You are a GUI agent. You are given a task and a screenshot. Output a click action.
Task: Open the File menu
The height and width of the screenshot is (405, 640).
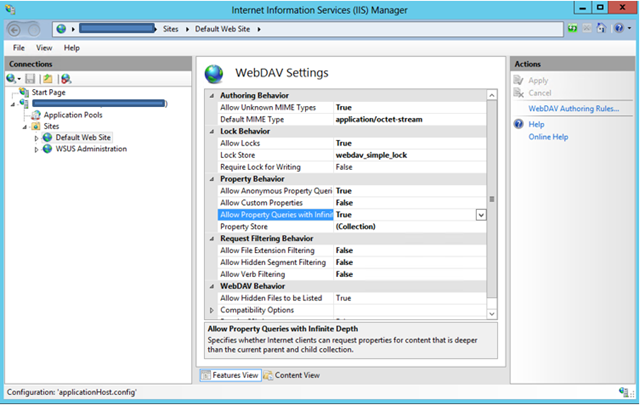click(19, 48)
